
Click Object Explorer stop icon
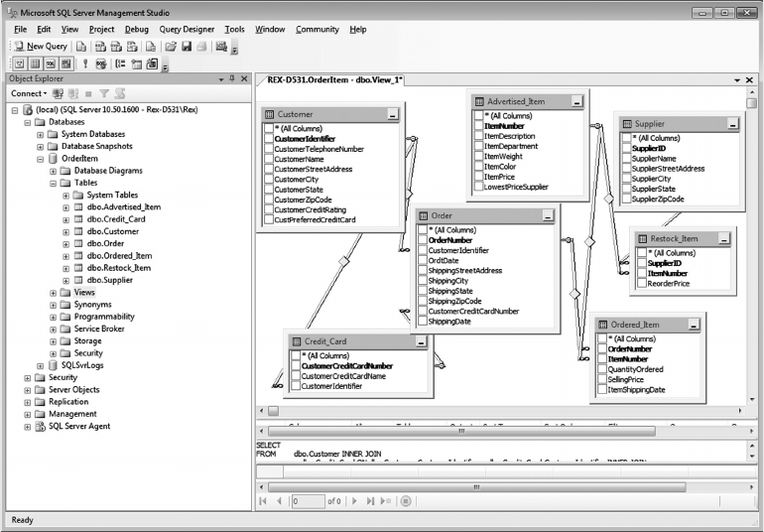[88, 93]
